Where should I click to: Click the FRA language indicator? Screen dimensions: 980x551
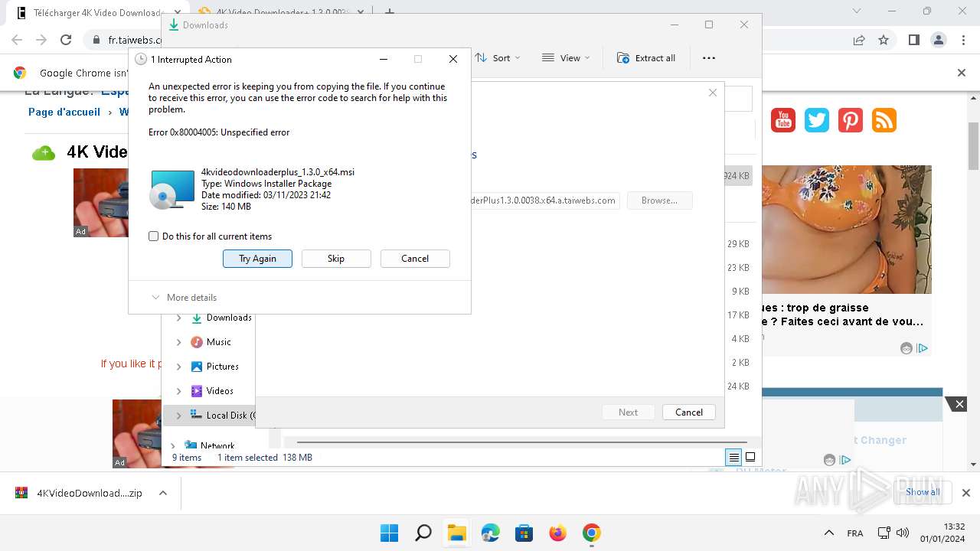point(855,533)
